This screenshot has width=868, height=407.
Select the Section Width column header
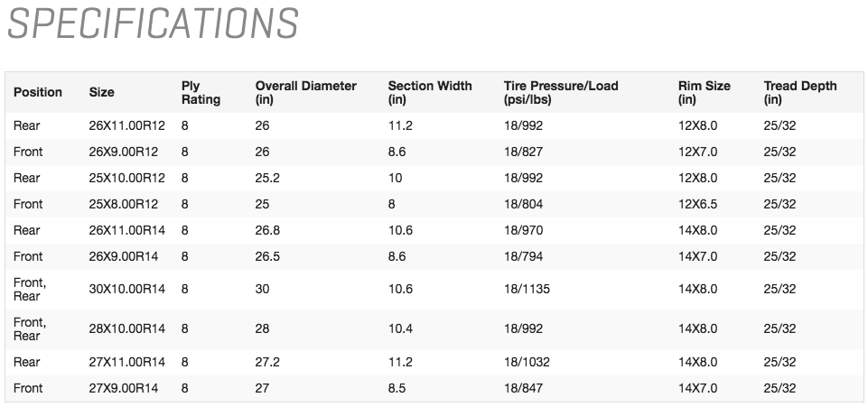(x=429, y=92)
